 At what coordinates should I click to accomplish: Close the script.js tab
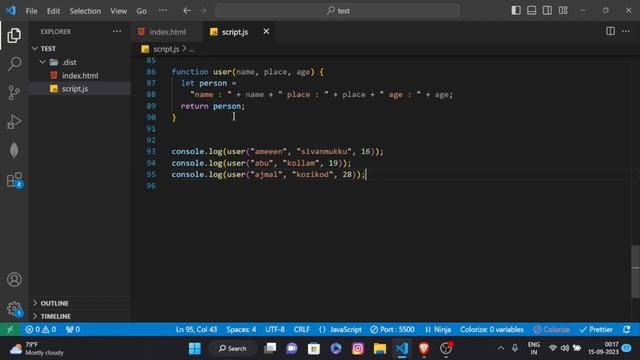click(x=266, y=31)
